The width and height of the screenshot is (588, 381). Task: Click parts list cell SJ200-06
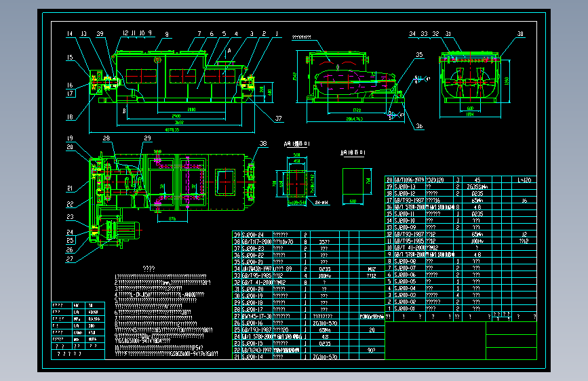pos(405,275)
